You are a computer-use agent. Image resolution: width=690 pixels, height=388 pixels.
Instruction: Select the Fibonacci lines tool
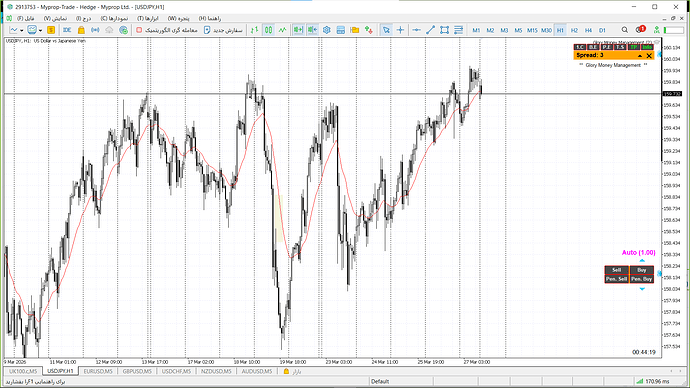coord(459,30)
